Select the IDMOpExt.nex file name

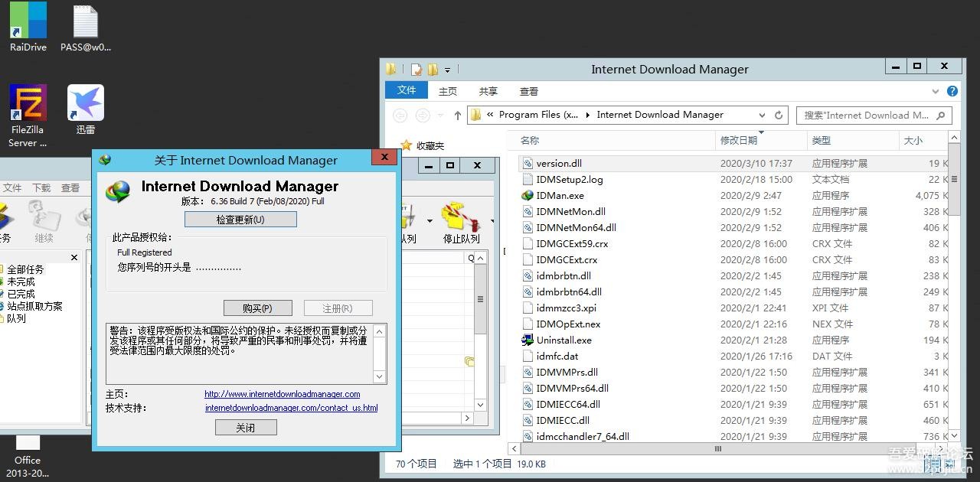coord(568,324)
